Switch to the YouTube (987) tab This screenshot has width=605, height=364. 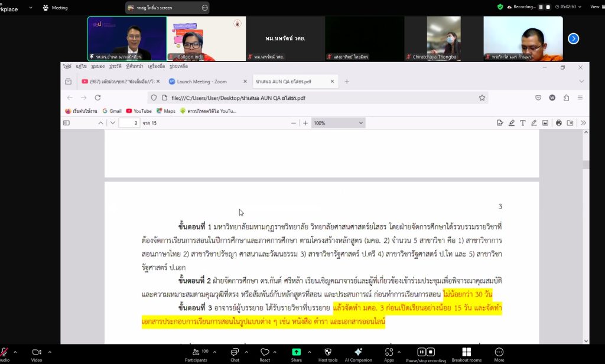pyautogui.click(x=120, y=82)
